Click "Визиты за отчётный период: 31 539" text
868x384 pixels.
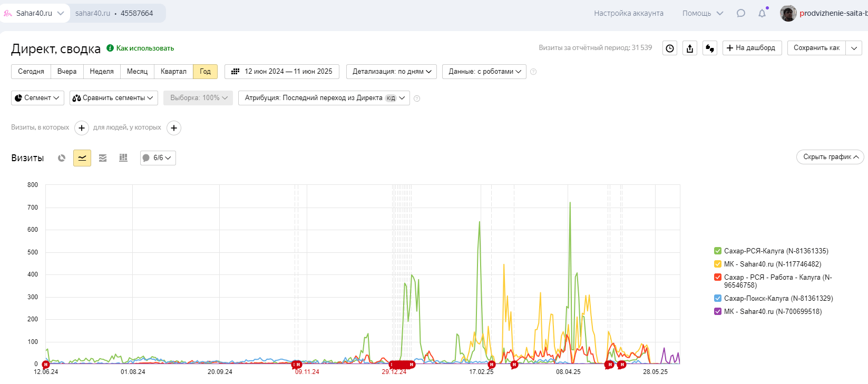click(x=595, y=48)
